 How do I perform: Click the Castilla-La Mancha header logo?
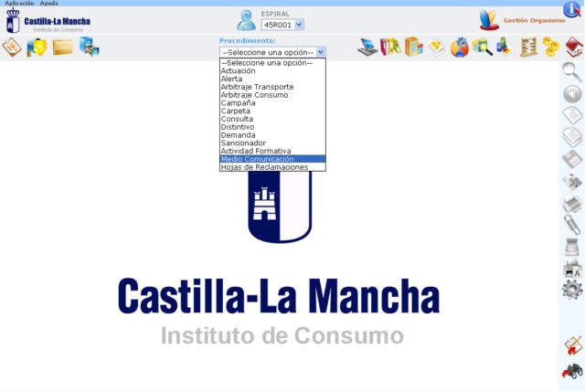(48, 21)
